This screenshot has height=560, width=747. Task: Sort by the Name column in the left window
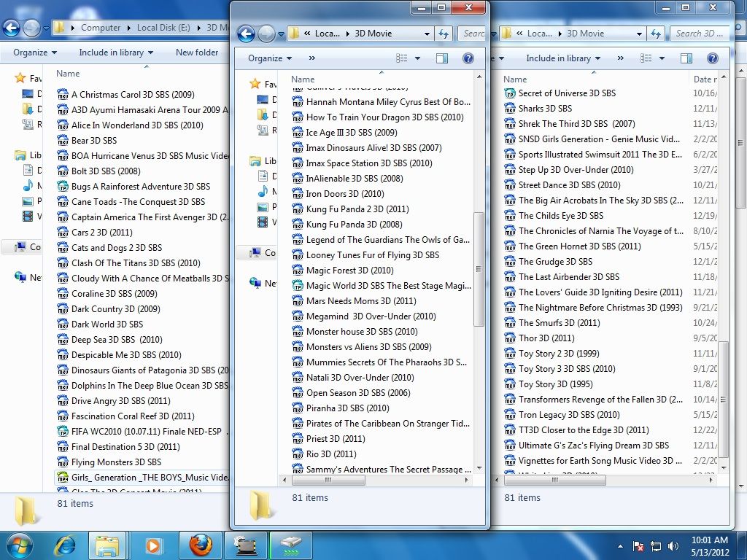tap(68, 74)
